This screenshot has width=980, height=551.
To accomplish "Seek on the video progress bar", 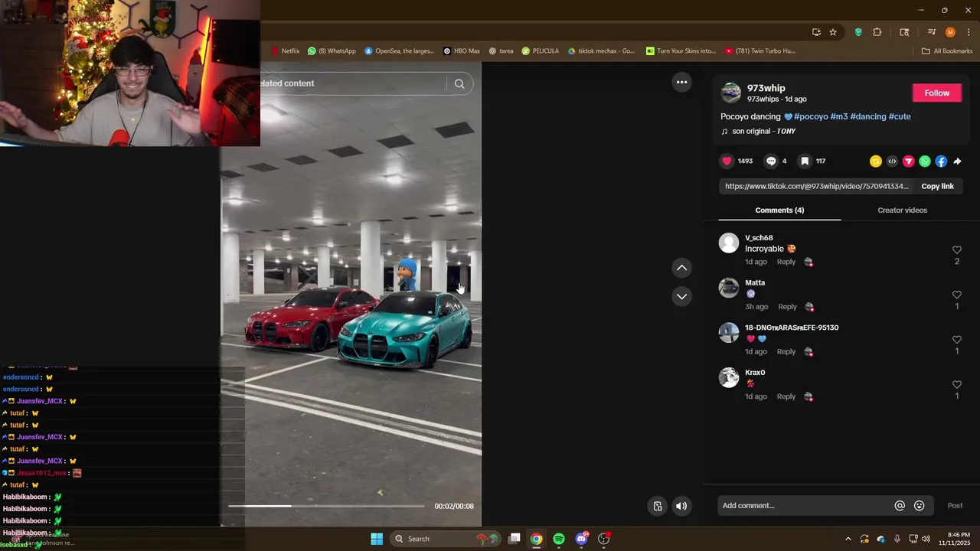I will click(x=326, y=506).
